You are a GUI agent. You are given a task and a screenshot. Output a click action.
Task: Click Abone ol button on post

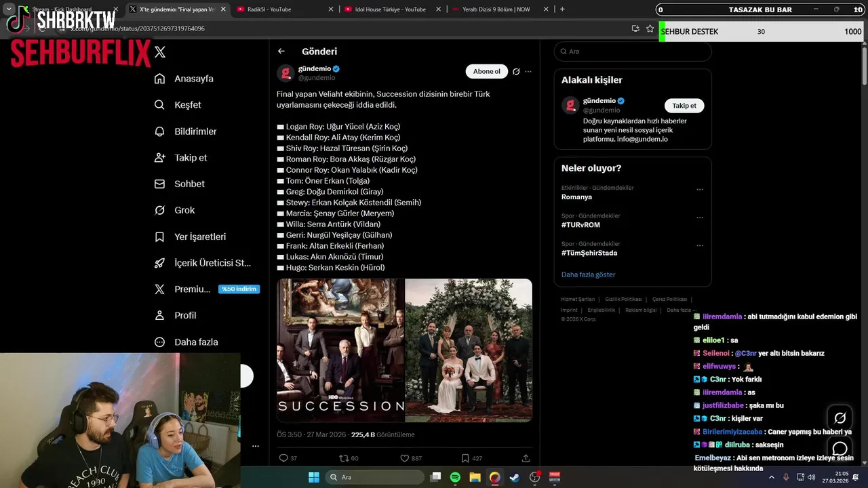click(486, 71)
